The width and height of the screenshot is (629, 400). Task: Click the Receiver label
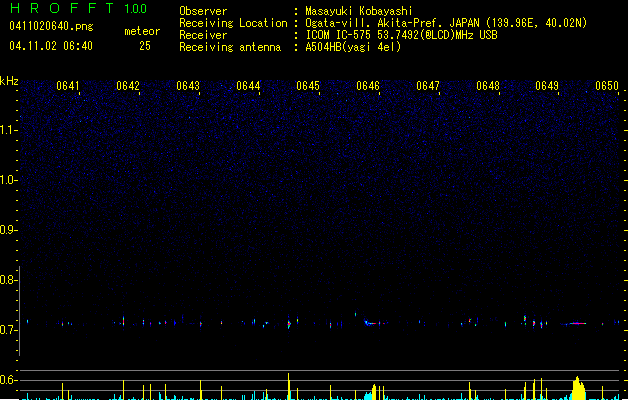coord(203,35)
